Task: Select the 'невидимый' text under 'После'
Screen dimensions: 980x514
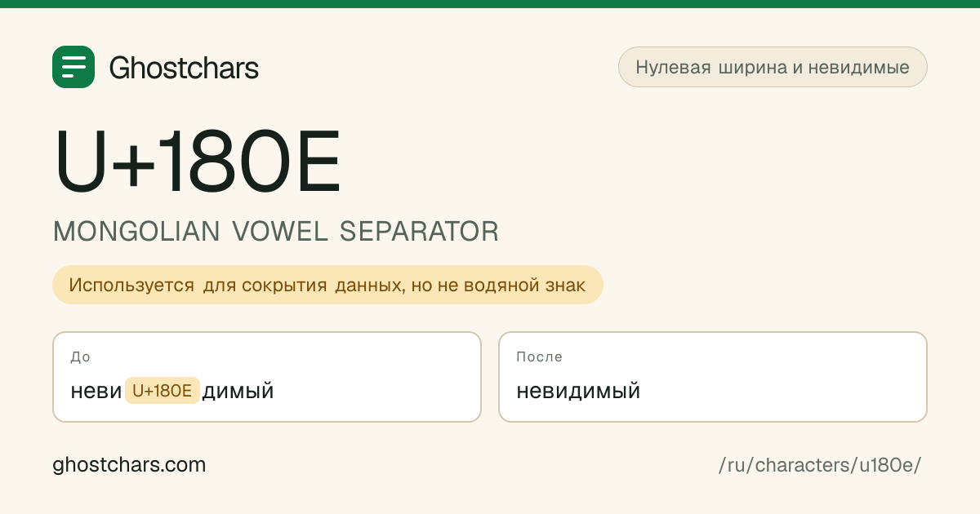Action: click(578, 392)
